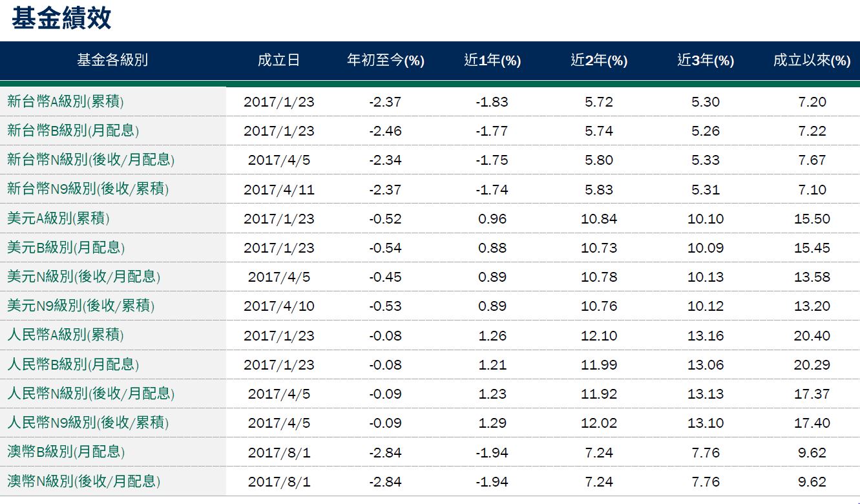Image resolution: width=860 pixels, height=504 pixels.
Task: Select the 澳幣N級別(後收/月配息) row label
Action: coord(83,481)
